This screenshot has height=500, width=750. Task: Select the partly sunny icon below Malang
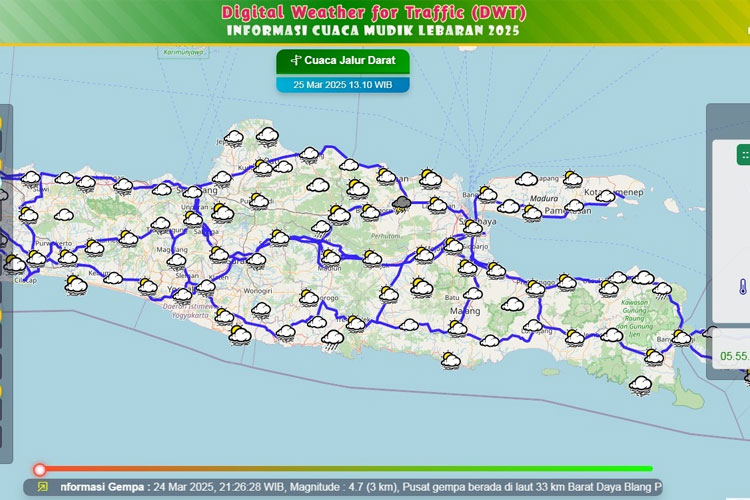(457, 328)
